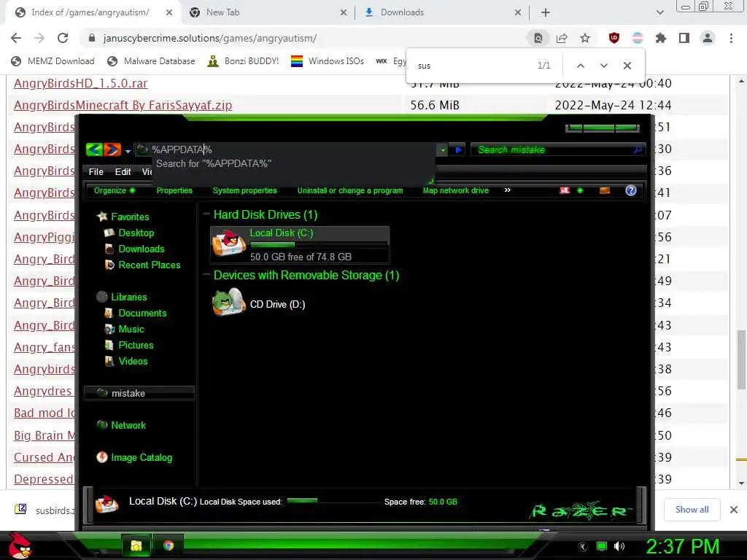Go to next find result arrow
747x560 pixels.
(x=603, y=66)
